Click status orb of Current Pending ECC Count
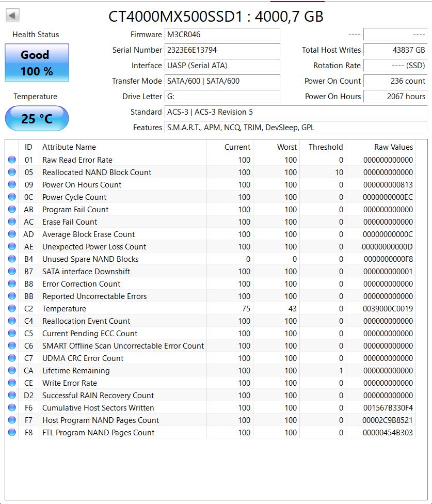 (12, 333)
